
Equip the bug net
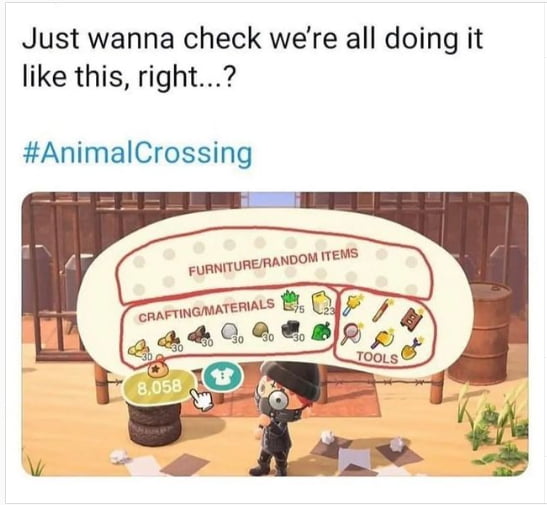click(352, 333)
